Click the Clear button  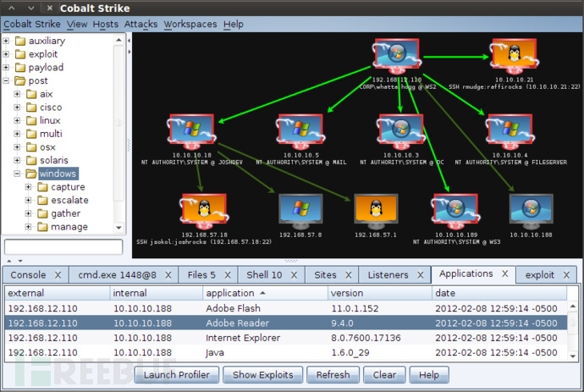[384, 375]
